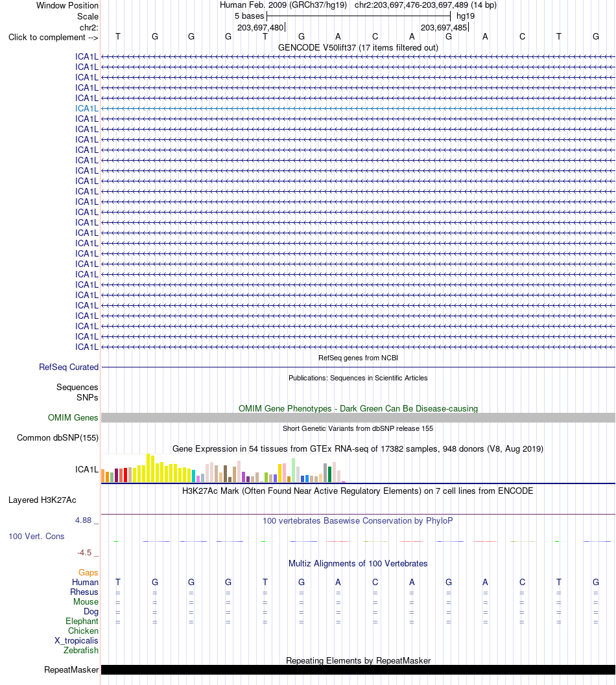Click the gray OMIM Genes item bar

tap(358, 417)
